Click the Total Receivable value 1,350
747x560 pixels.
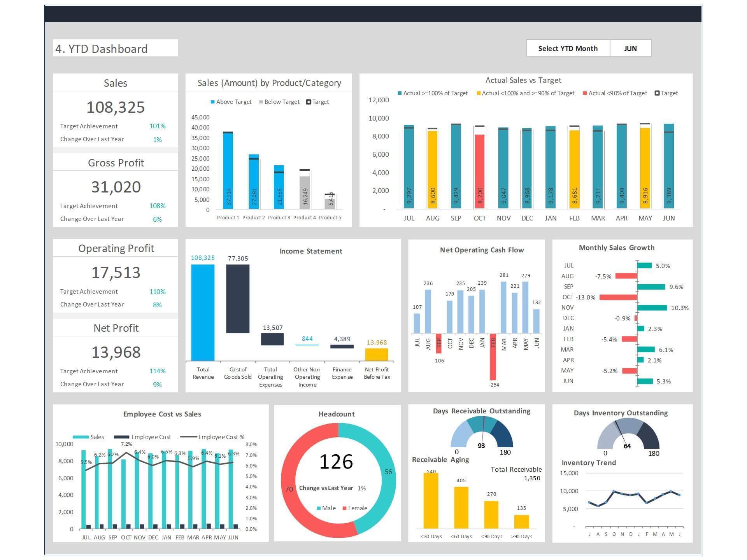[x=532, y=478]
